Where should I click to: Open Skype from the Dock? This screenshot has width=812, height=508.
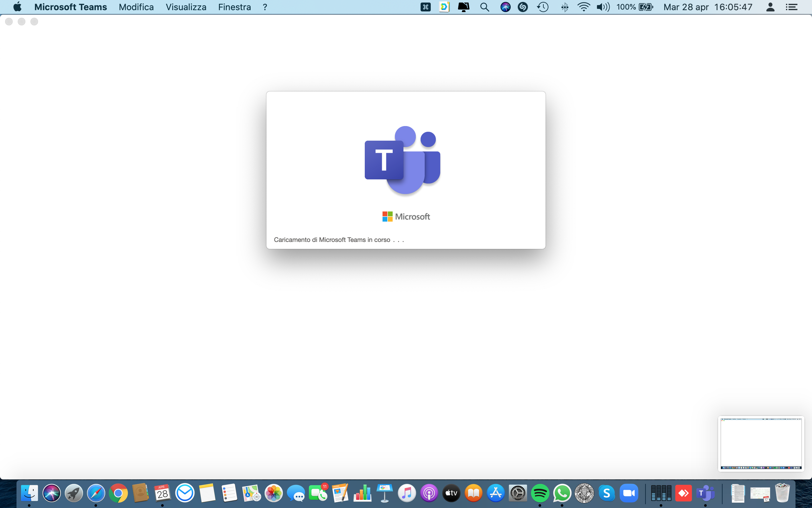[x=607, y=493]
